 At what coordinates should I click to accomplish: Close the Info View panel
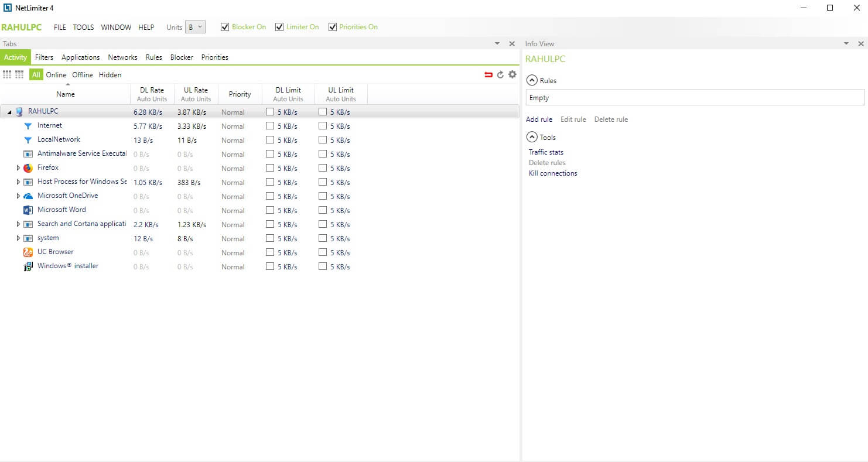click(x=861, y=44)
